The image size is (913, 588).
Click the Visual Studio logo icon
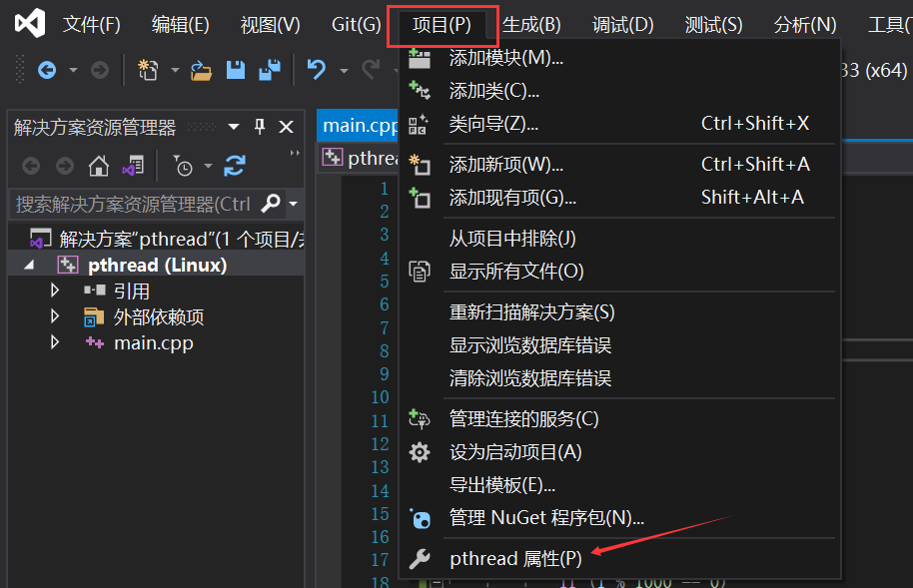pyautogui.click(x=30, y=23)
